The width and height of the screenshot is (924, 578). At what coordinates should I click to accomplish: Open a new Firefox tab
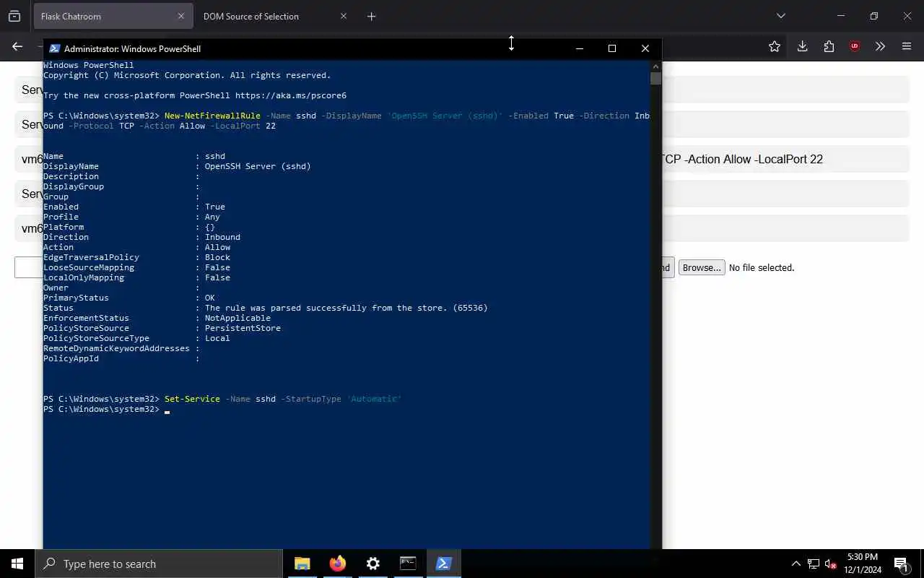coord(371,16)
